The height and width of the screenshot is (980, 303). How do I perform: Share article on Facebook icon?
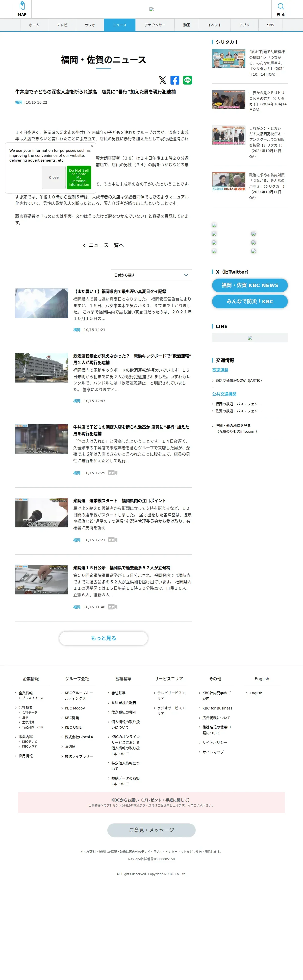tap(175, 80)
